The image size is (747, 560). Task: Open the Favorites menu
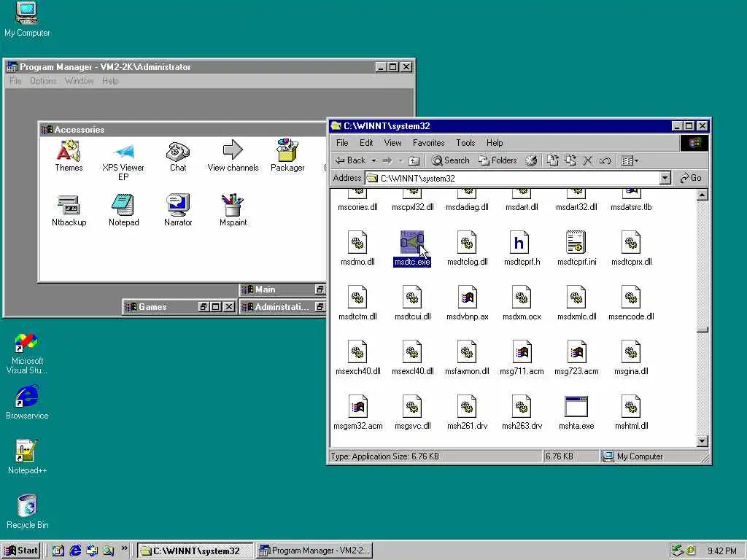pyautogui.click(x=429, y=143)
